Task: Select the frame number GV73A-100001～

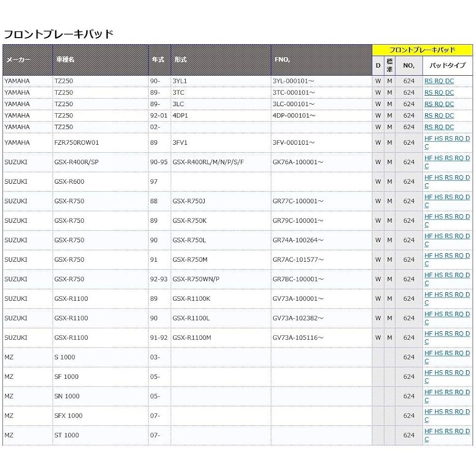Action: tap(298, 299)
